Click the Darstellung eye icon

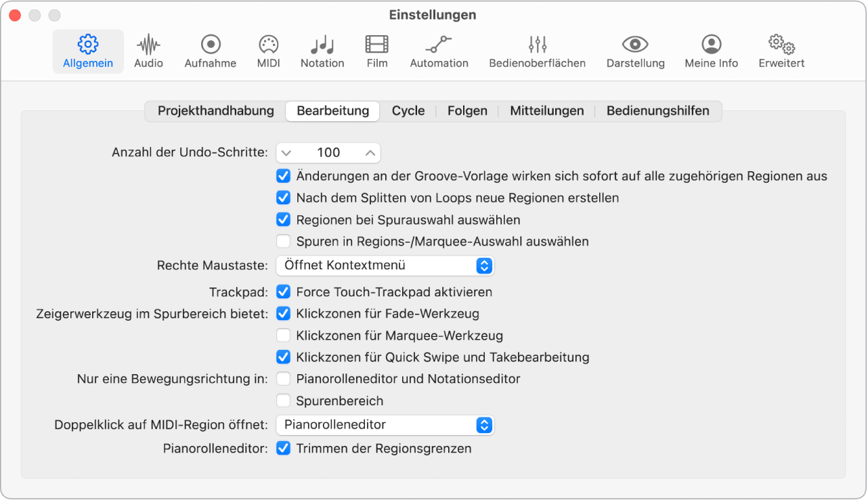click(634, 51)
